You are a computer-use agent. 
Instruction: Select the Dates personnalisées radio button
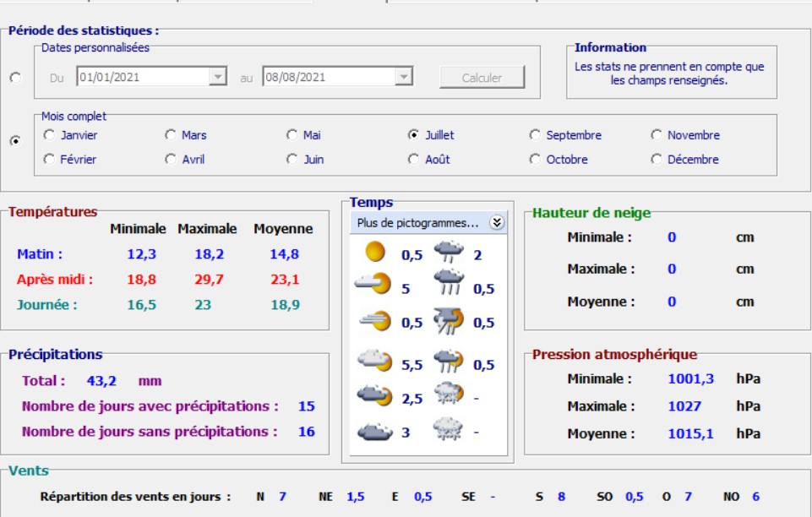point(15,78)
